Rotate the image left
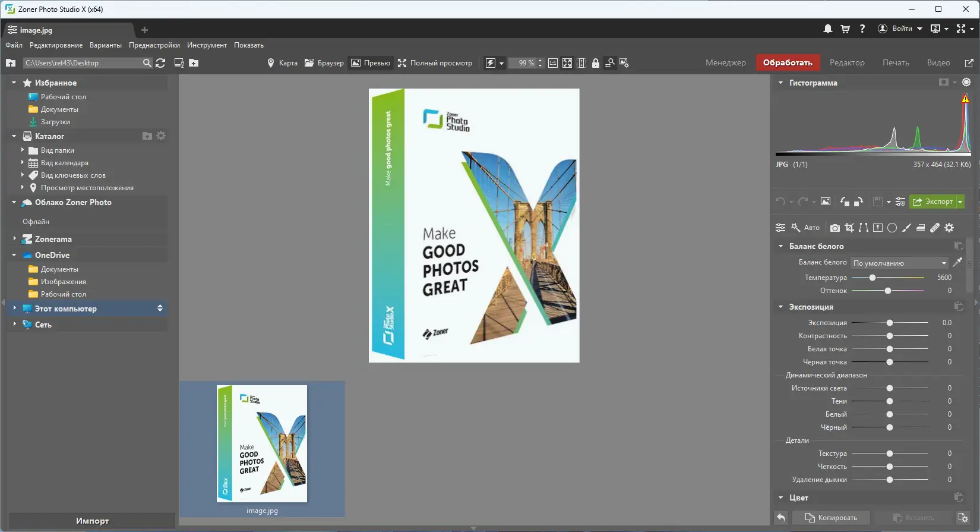This screenshot has height=532, width=980. coord(845,202)
